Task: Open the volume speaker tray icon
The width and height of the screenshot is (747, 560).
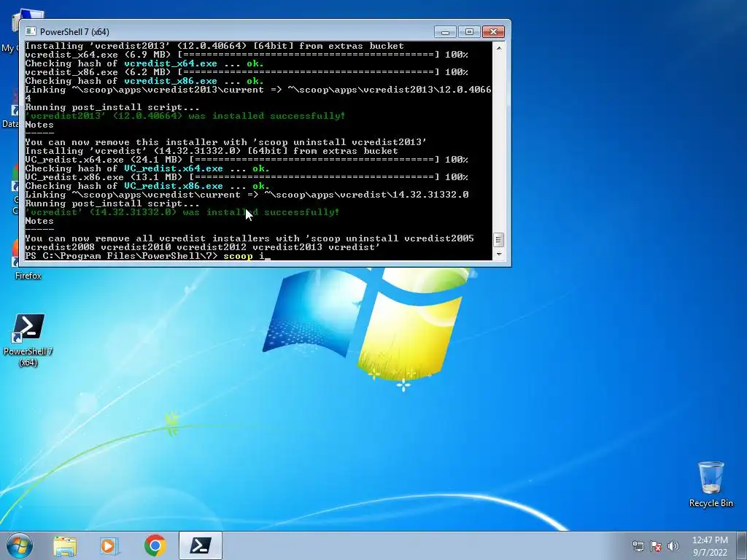Action: click(x=673, y=546)
